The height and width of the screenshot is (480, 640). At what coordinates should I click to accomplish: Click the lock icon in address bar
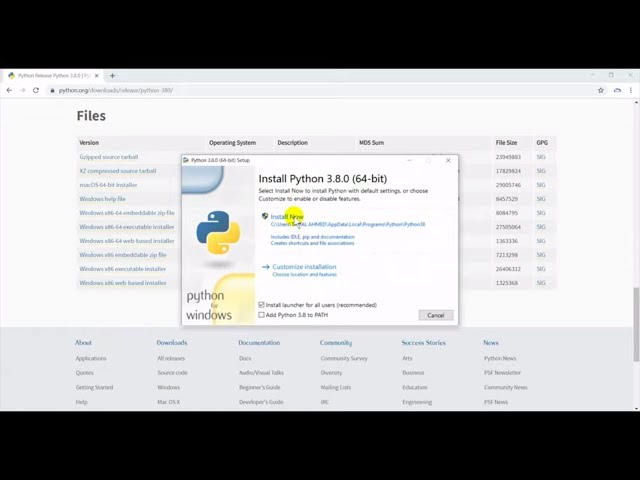coord(52,90)
